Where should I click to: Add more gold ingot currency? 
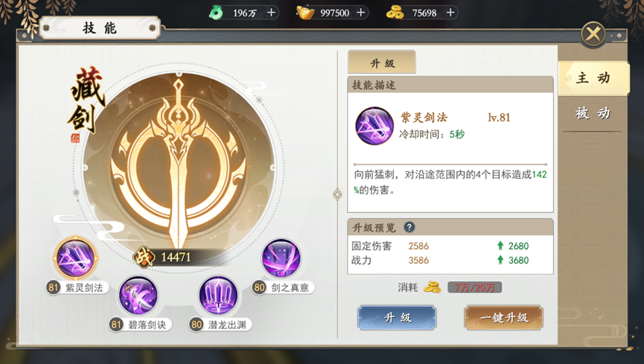click(360, 13)
